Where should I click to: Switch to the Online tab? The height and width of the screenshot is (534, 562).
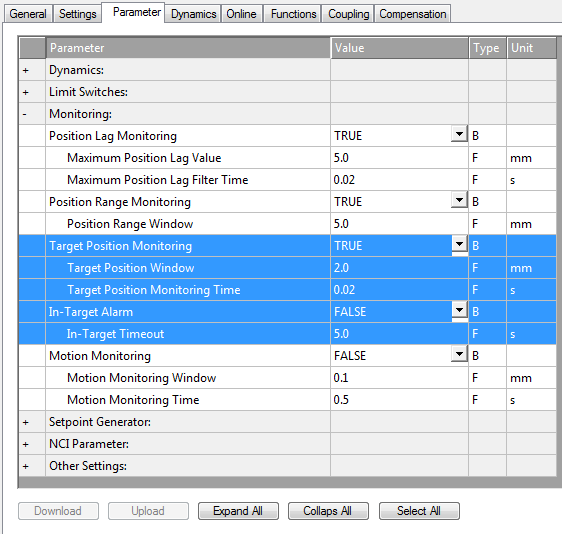(241, 14)
